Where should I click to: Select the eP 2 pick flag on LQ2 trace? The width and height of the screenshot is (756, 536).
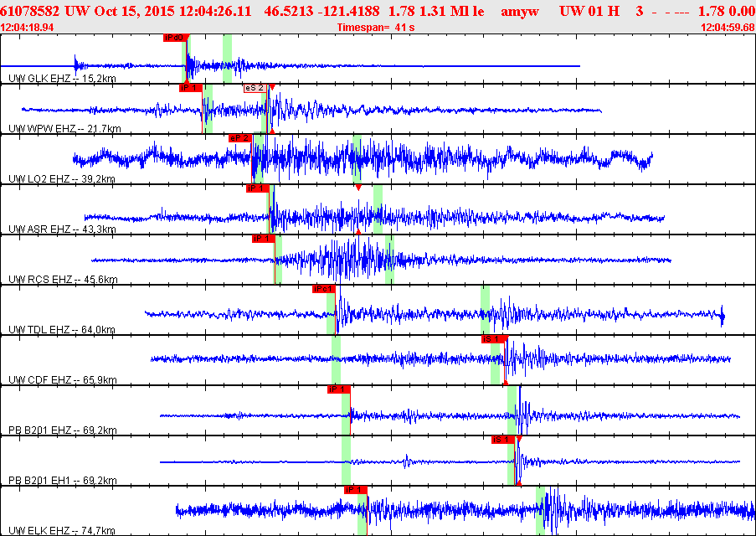coord(240,138)
